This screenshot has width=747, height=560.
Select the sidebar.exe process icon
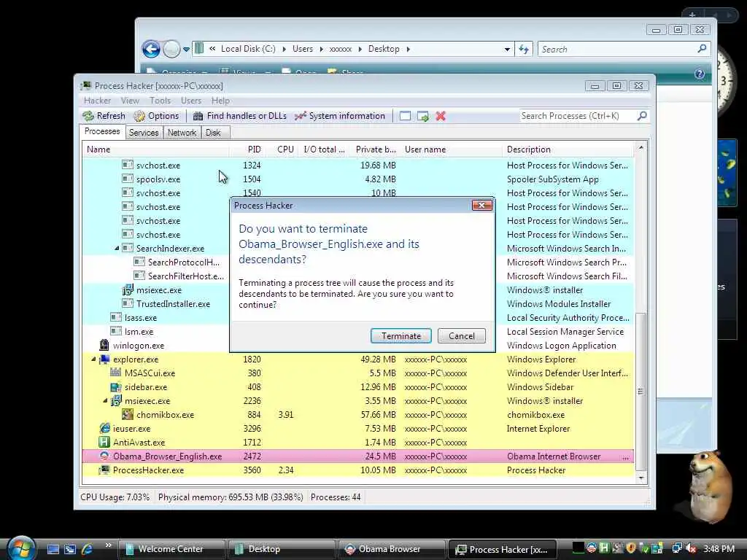(x=116, y=386)
